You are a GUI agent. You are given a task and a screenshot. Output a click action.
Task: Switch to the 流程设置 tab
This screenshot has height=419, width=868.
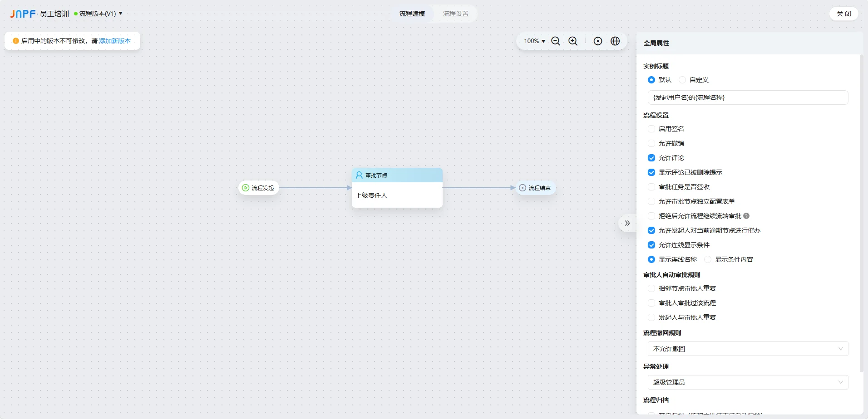click(456, 14)
